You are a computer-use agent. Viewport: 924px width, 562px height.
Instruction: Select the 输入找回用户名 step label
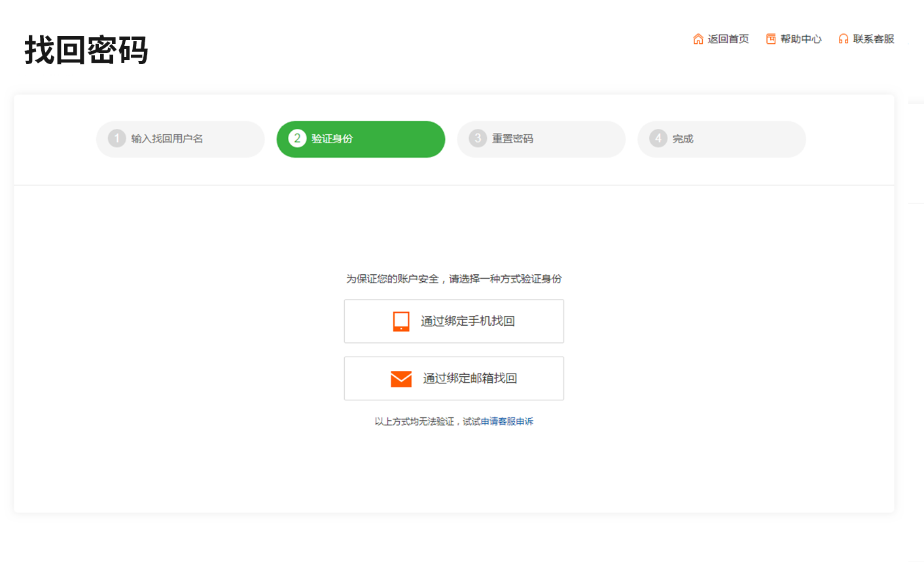pos(167,139)
